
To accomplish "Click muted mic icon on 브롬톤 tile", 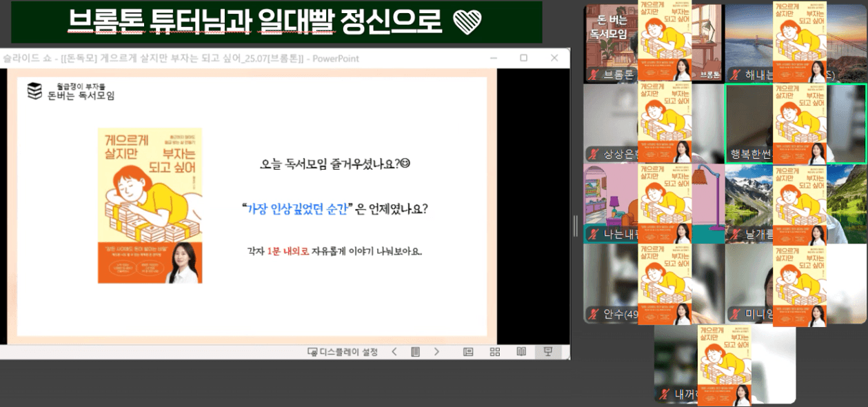I will (x=594, y=75).
